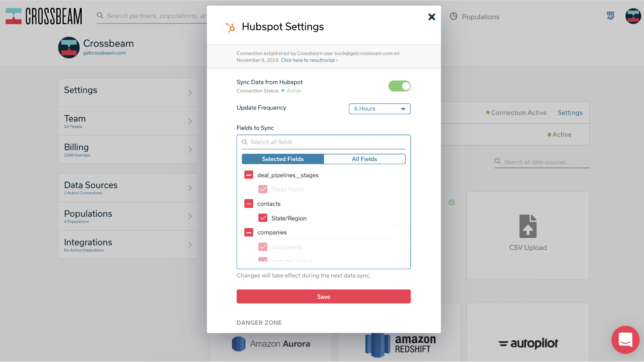Close the Hubspot Settings dialog
Image resolution: width=644 pixels, height=362 pixels.
[431, 17]
